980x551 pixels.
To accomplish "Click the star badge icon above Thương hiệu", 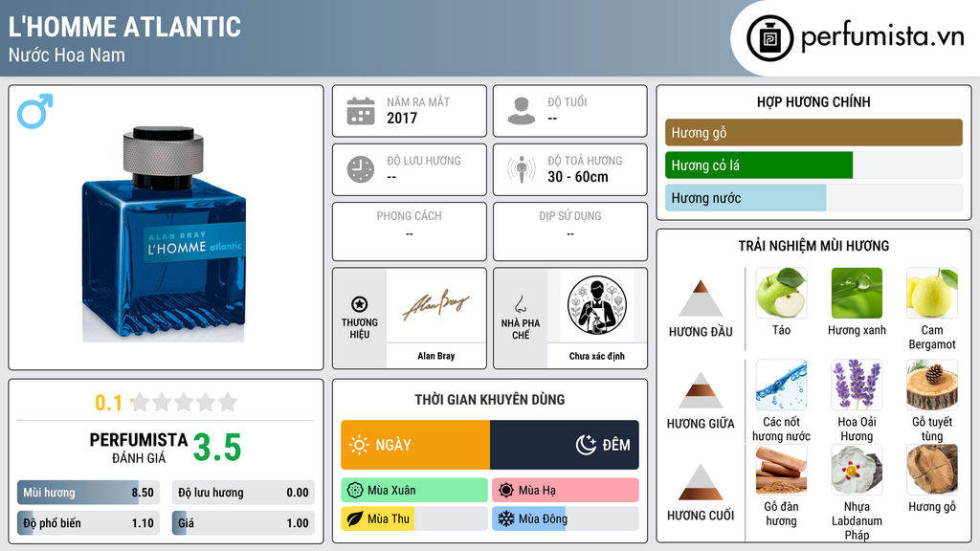I will pos(360,304).
